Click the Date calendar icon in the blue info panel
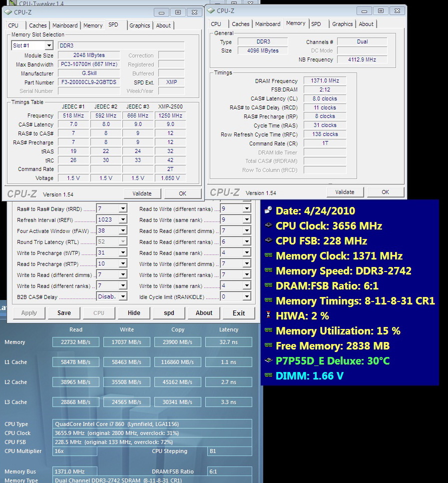448x483 pixels. pos(268,210)
